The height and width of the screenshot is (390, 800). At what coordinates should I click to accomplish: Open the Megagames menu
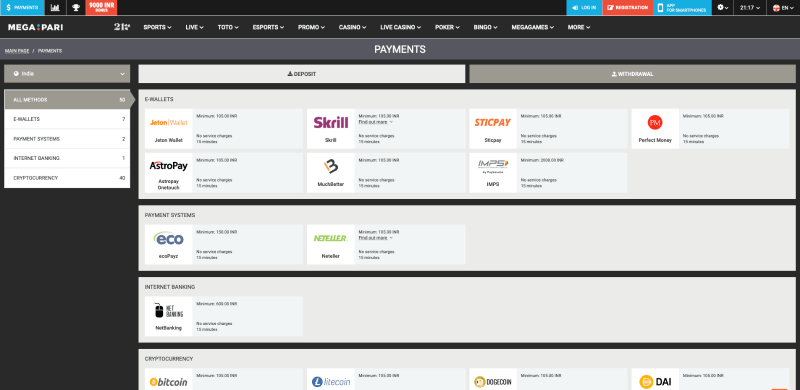point(533,28)
